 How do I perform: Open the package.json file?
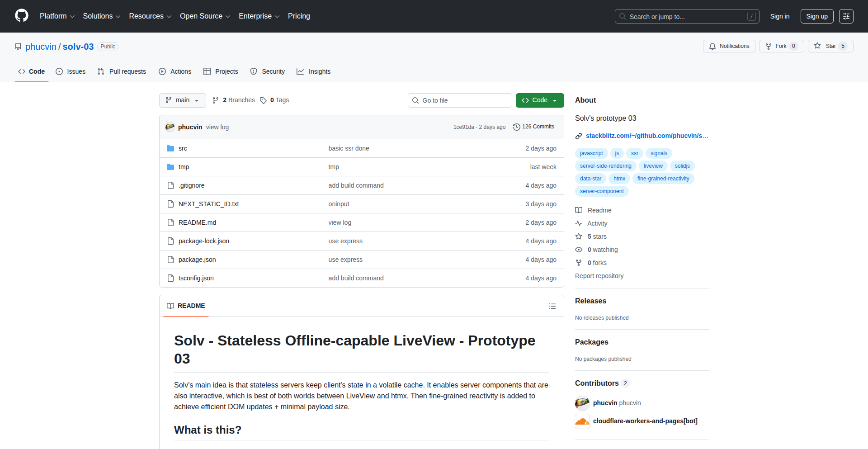[x=197, y=260]
